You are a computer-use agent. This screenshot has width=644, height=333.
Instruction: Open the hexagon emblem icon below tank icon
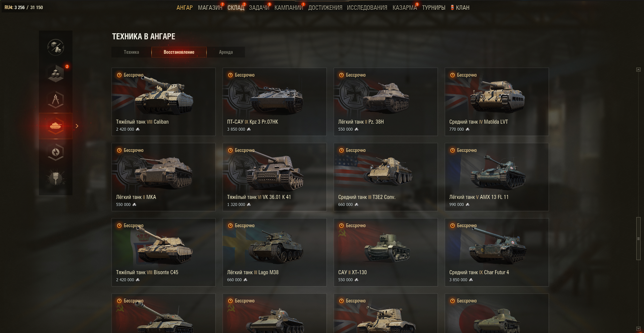[56, 152]
